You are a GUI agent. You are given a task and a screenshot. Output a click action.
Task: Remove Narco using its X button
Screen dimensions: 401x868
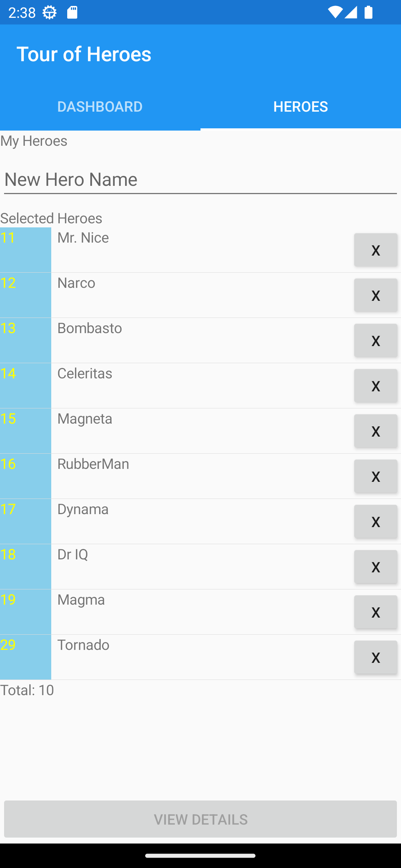click(375, 295)
